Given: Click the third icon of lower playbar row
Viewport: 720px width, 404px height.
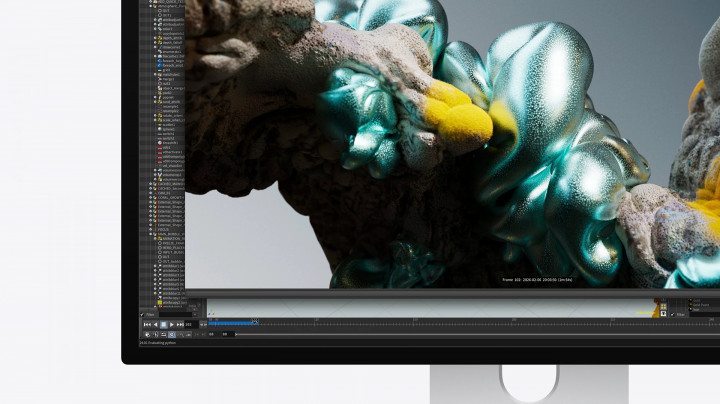Looking at the screenshot, I should pos(163,334).
